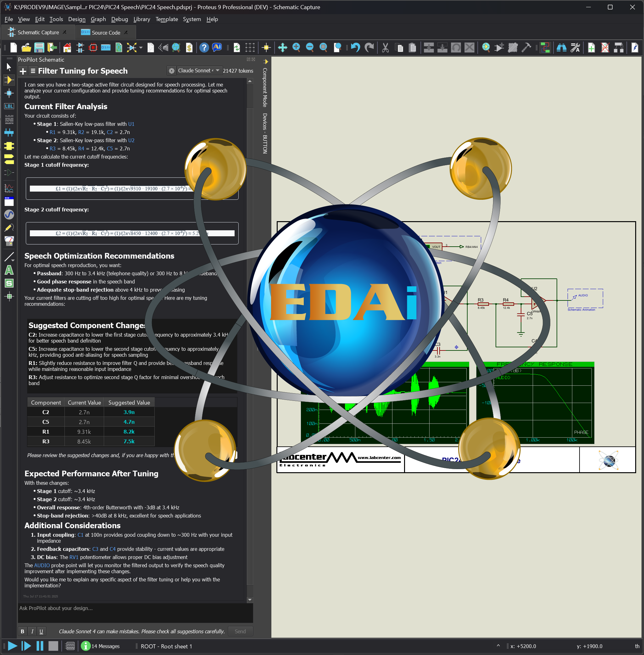Open the Debug menu
The height and width of the screenshot is (655, 644).
(119, 19)
